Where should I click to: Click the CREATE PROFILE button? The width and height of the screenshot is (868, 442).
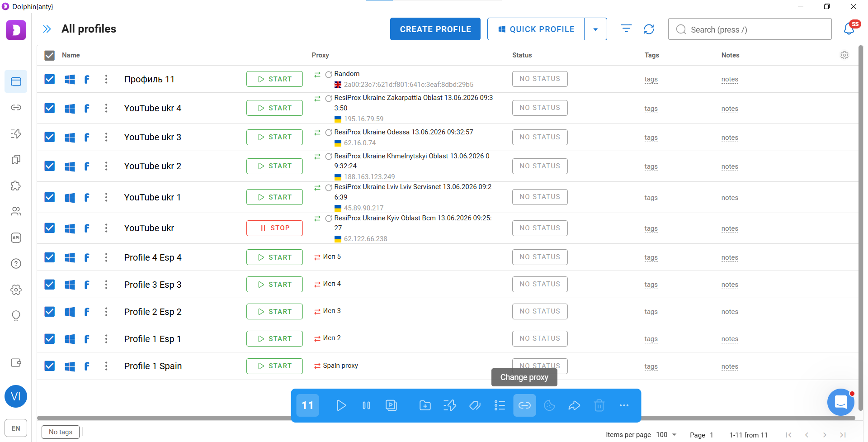pyautogui.click(x=435, y=29)
